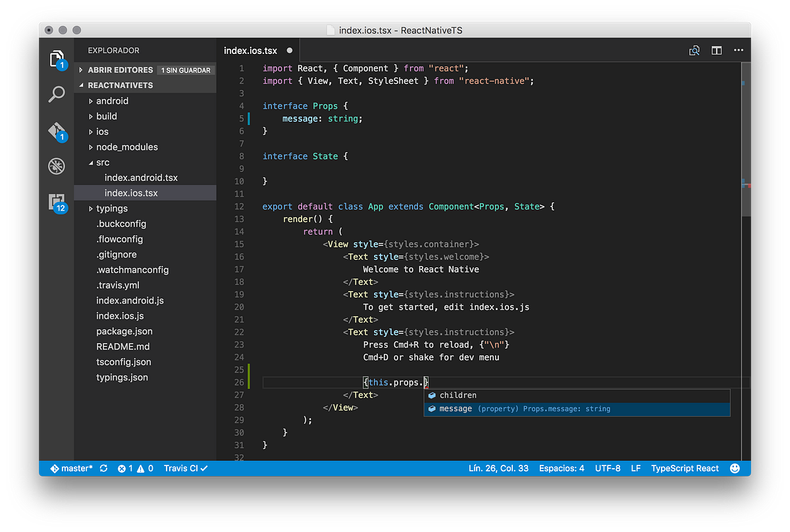Click Travis CI status bar item
The image size is (790, 532).
186,468
